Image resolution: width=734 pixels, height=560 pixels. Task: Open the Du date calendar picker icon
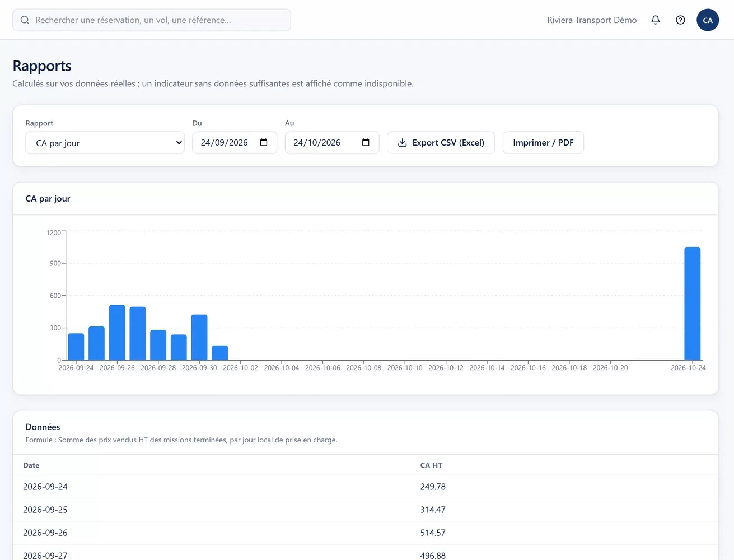[x=264, y=142]
